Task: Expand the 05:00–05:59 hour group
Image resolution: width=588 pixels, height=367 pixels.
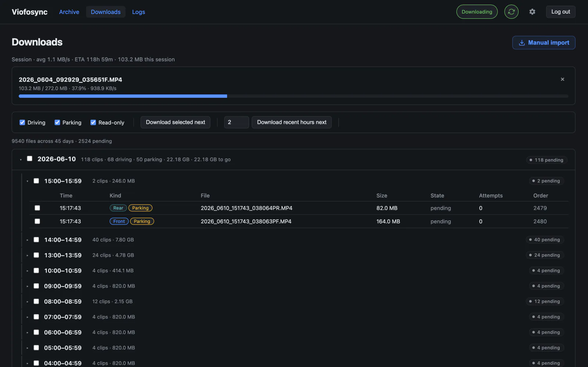Action: [27, 348]
